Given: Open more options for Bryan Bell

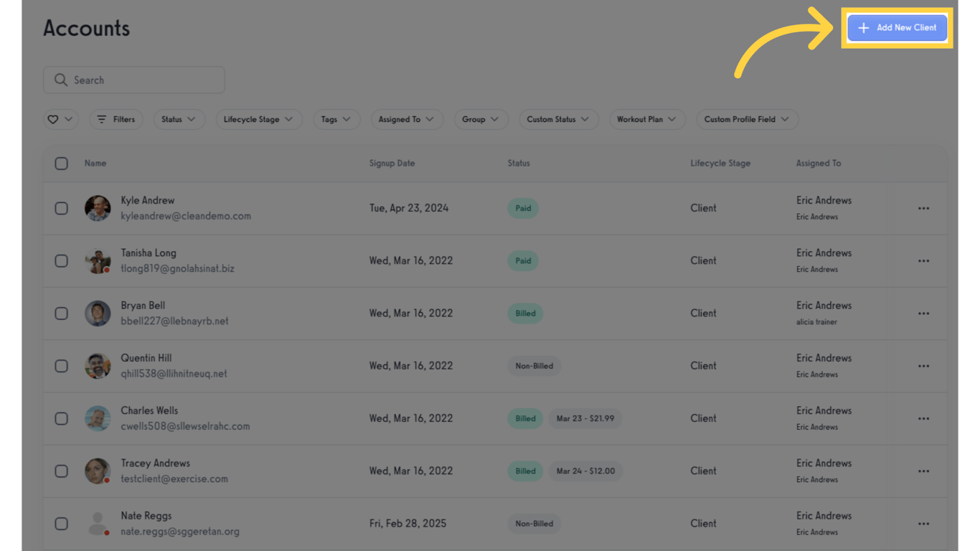Looking at the screenshot, I should coord(923,314).
